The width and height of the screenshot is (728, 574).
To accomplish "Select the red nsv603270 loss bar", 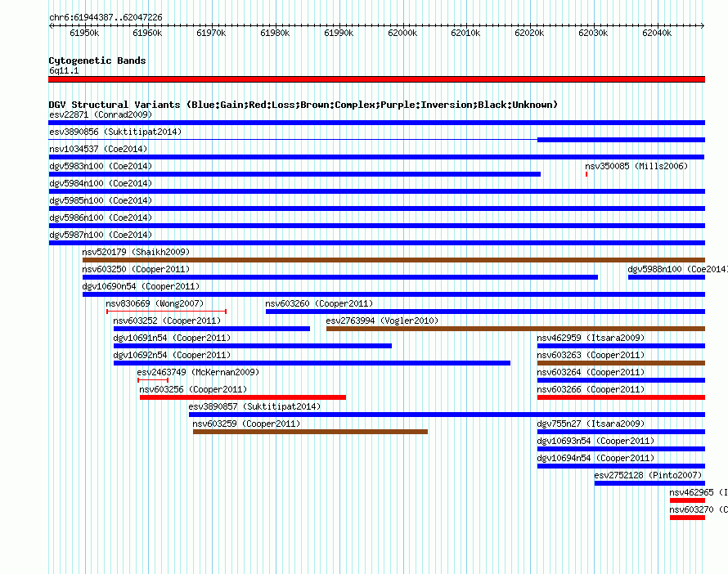I will pyautogui.click(x=688, y=518).
